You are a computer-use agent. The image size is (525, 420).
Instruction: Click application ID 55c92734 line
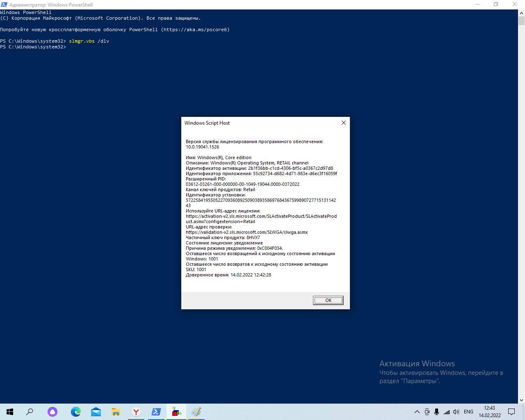click(x=261, y=173)
